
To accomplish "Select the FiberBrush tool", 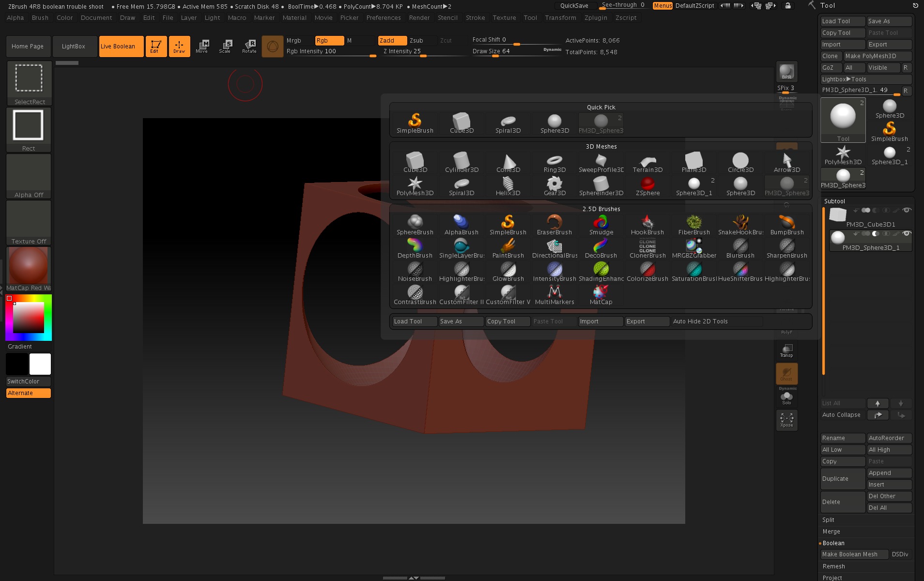I will pos(694,225).
